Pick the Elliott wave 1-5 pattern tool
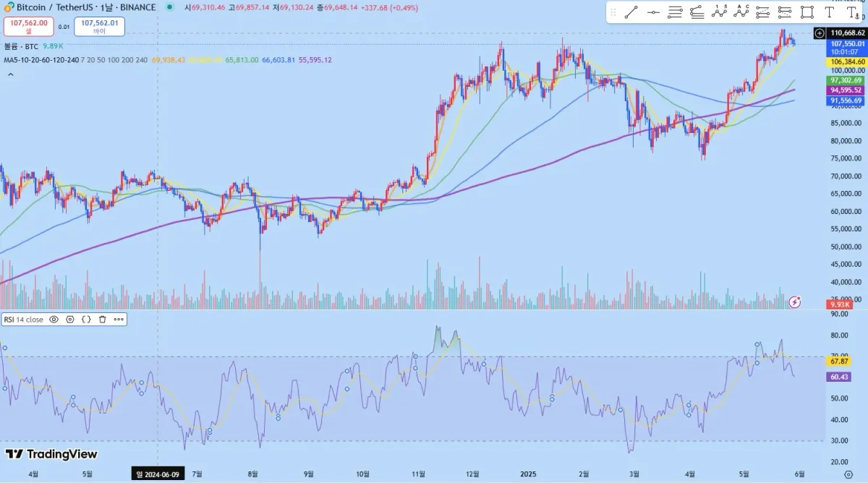This screenshot has width=868, height=483. (x=719, y=12)
